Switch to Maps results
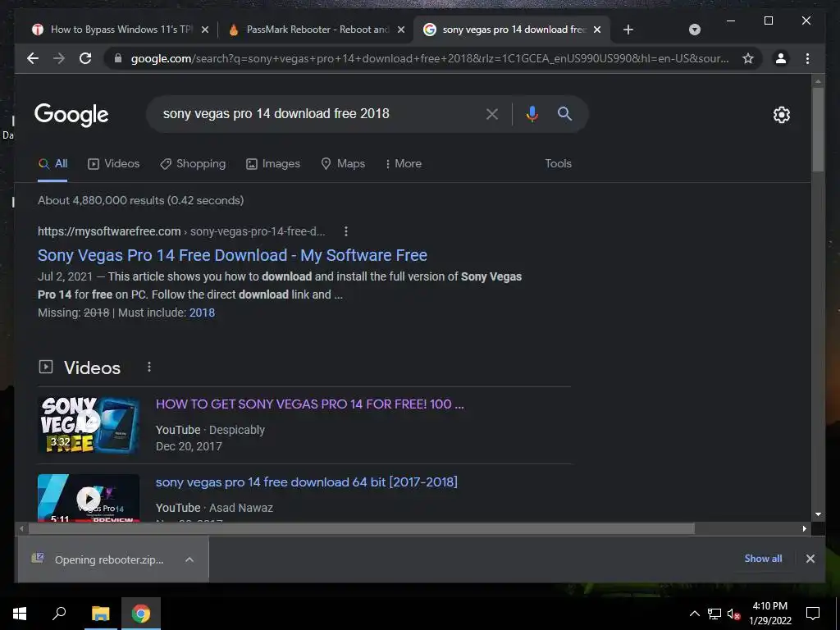Screen dimensions: 840x630 click(343, 164)
